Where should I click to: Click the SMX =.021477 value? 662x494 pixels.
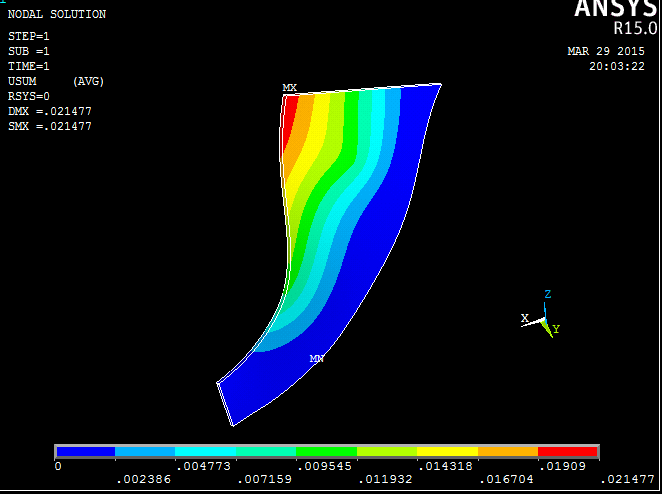click(x=50, y=126)
